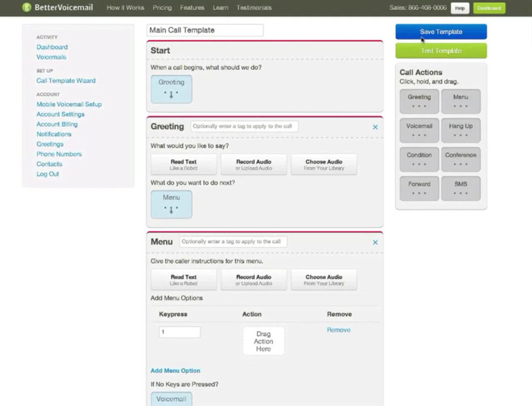Open the Pricing menu item
The height and width of the screenshot is (406, 532).
pos(162,7)
